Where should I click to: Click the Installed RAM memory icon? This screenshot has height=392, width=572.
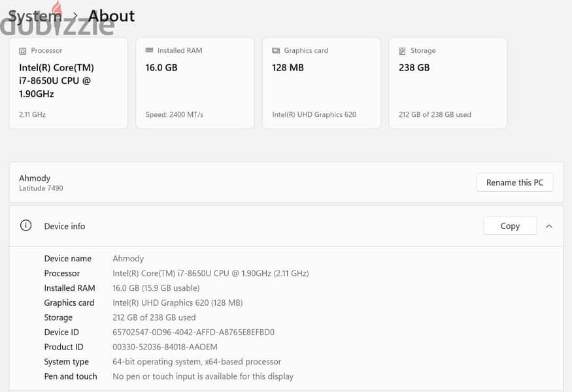coord(149,50)
